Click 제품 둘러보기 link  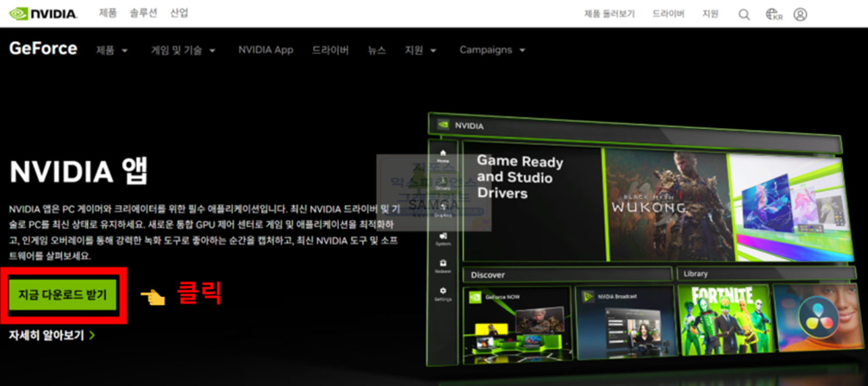coord(609,14)
